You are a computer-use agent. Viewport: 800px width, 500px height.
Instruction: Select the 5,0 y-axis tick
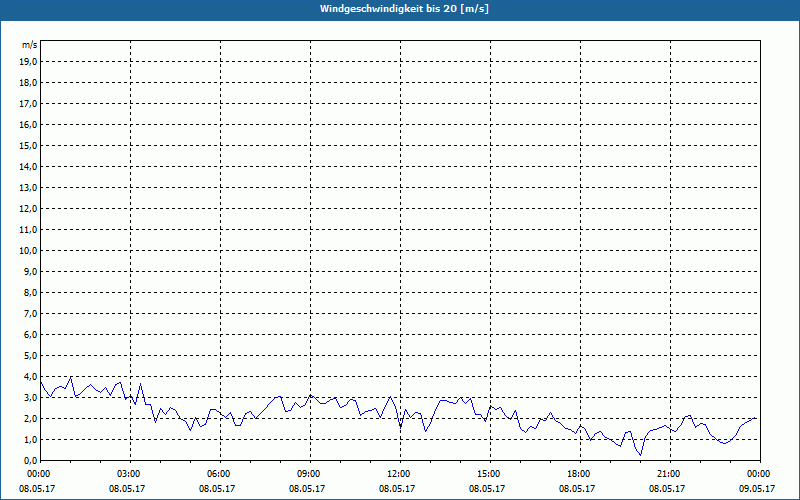point(31,356)
